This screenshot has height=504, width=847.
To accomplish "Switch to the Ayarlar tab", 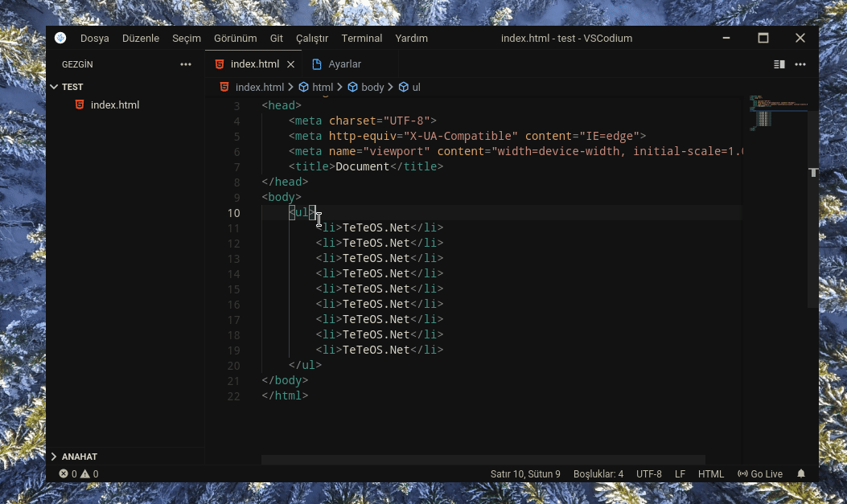I will coord(346,64).
